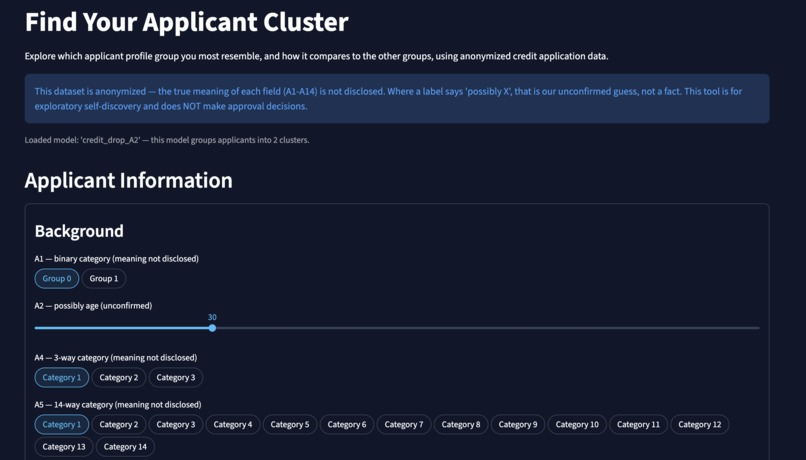Click the blue anonymized dataset notice box

pos(397,99)
